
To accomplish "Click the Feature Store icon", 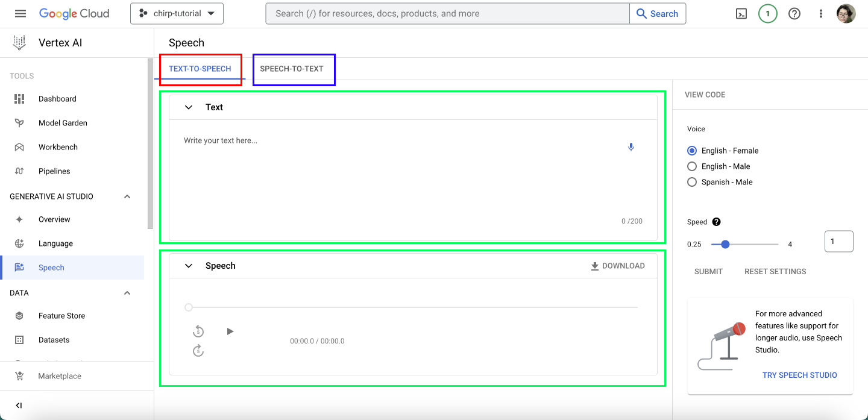I will tap(19, 316).
